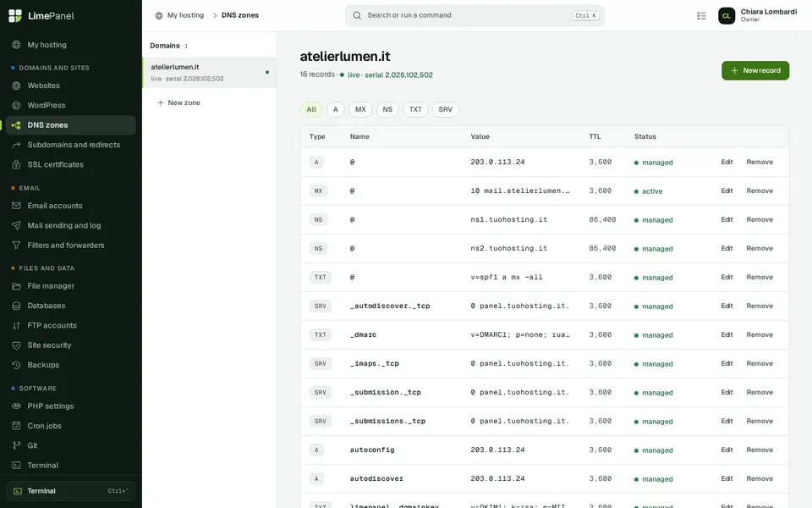Screen dimensions: 812x508
Task: Remove the v=spf1 TXT record
Action: coord(760,278)
